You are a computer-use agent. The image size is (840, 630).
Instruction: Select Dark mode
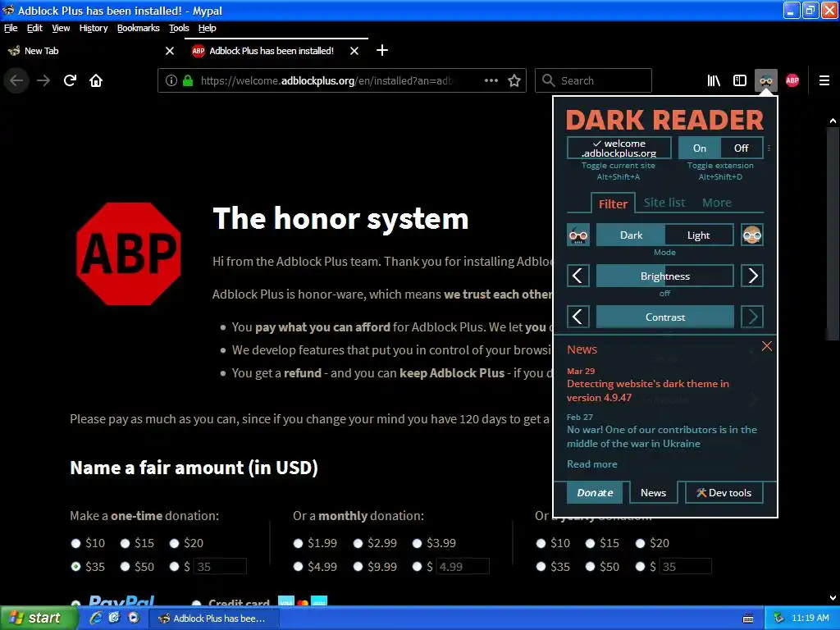631,235
